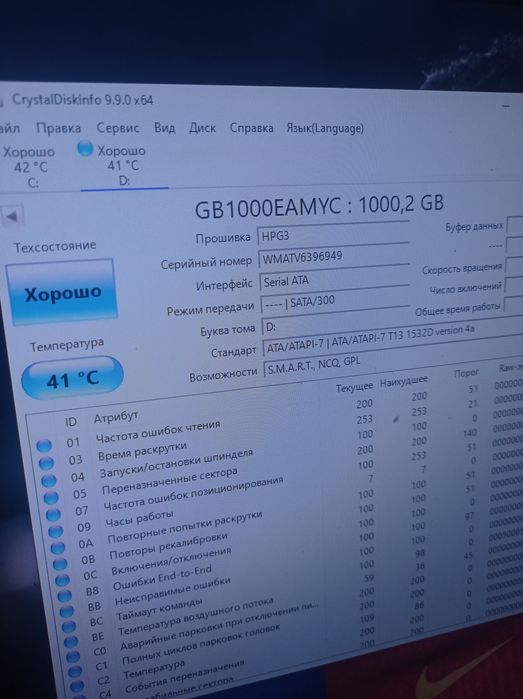Click status icon for attribute C0
The image size is (523, 699).
click(73, 657)
